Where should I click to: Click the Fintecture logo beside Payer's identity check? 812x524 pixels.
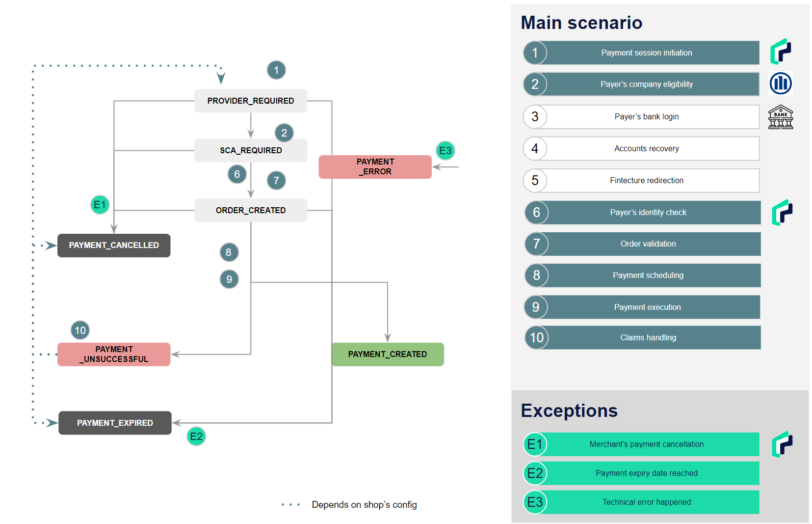(x=782, y=213)
